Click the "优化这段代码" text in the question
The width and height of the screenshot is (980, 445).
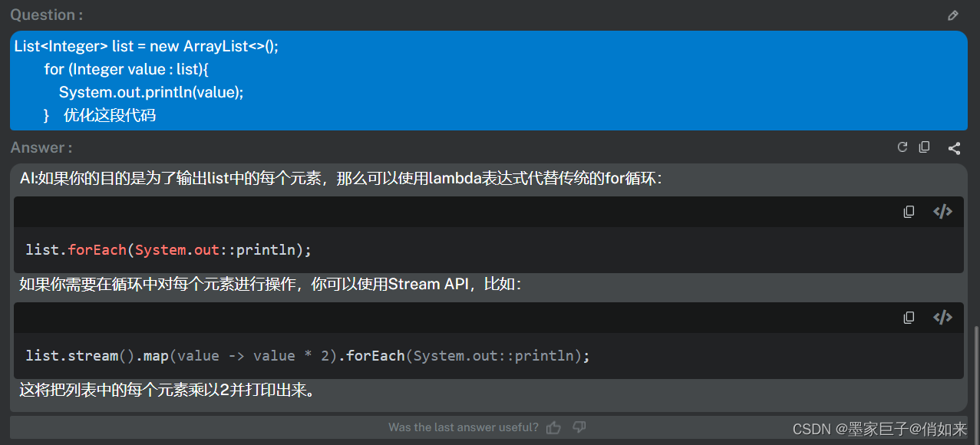[110, 115]
